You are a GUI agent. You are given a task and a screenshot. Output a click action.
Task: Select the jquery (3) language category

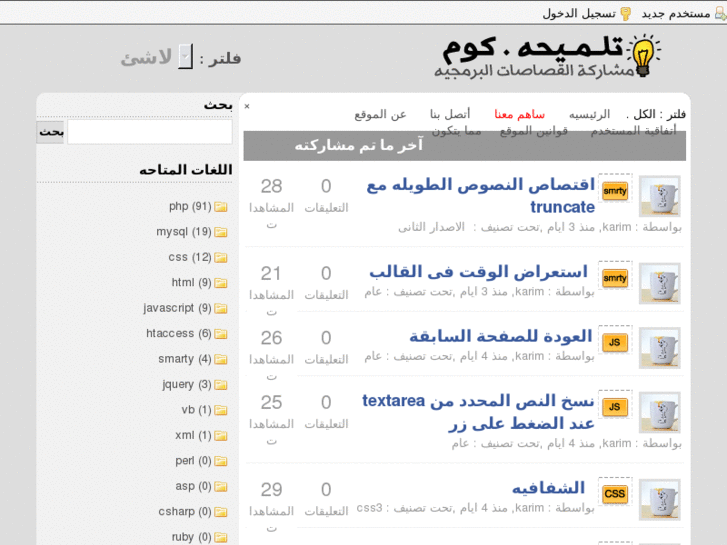(186, 385)
